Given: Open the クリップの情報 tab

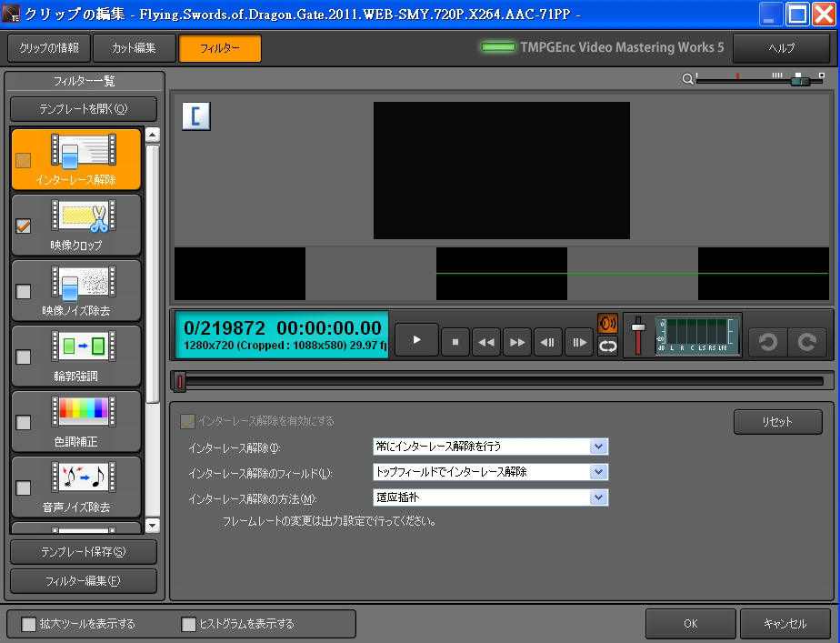Looking at the screenshot, I should (x=49, y=47).
